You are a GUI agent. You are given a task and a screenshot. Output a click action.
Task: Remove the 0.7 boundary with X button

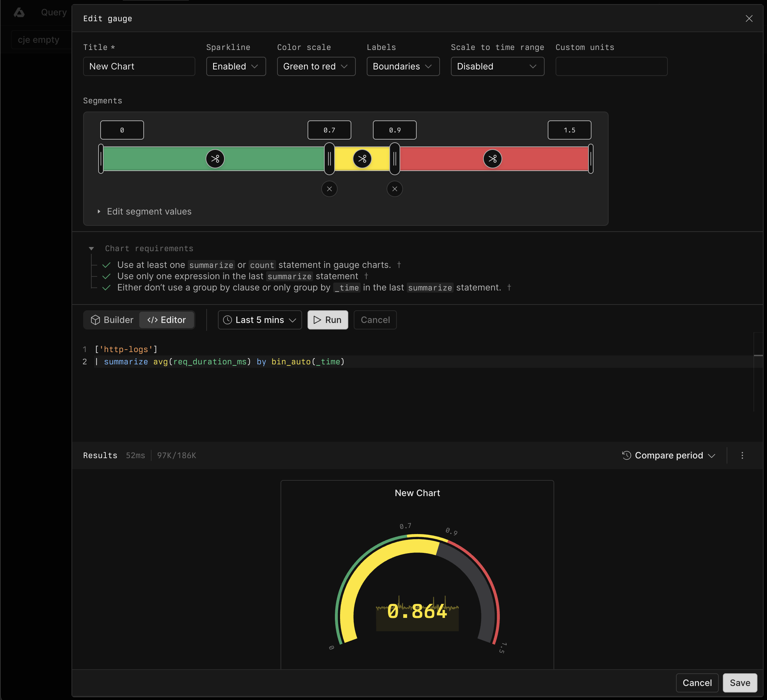pos(329,189)
